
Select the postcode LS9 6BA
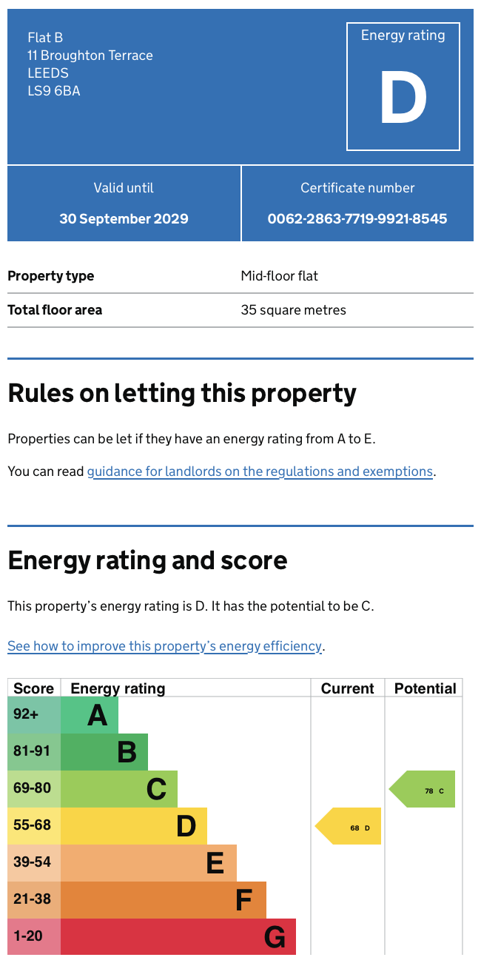pyautogui.click(x=54, y=91)
